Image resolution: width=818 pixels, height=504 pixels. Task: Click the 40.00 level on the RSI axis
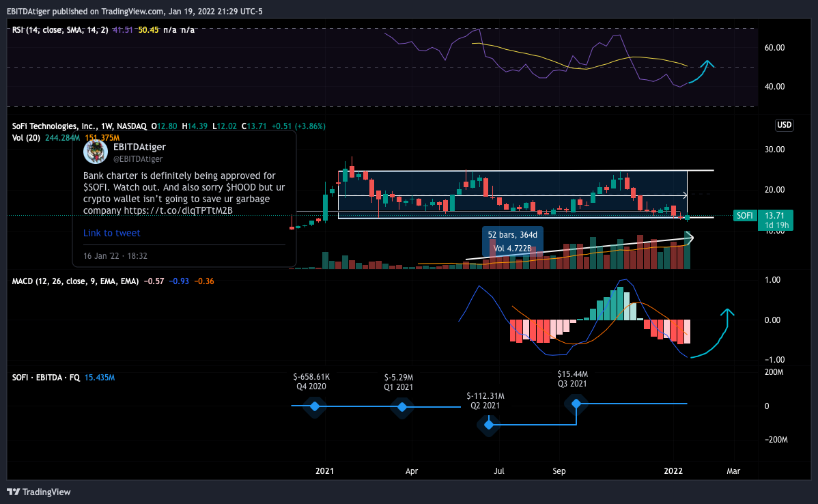[x=774, y=87]
